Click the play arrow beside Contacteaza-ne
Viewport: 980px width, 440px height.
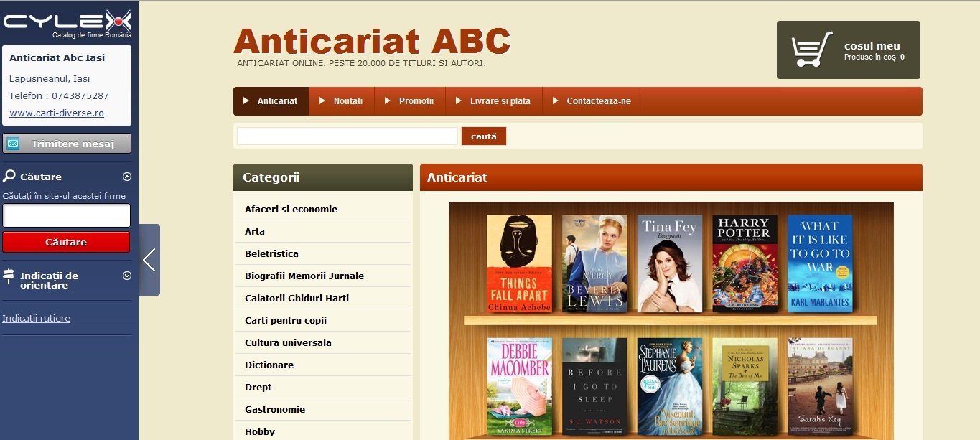(556, 100)
